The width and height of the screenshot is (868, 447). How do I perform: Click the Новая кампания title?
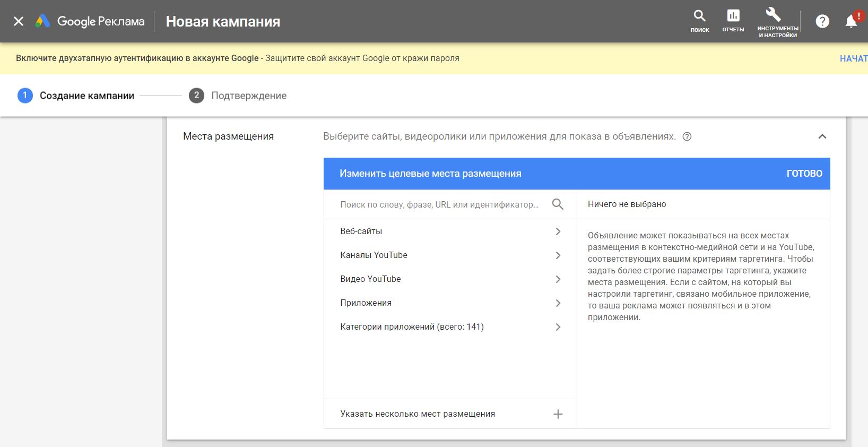[223, 22]
